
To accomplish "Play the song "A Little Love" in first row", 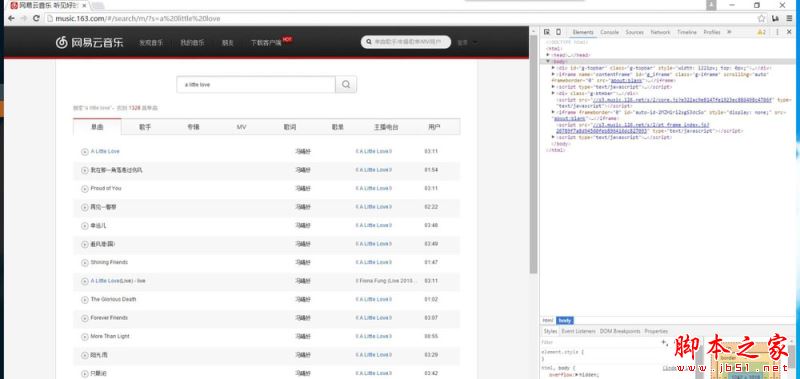I will pyautogui.click(x=85, y=151).
